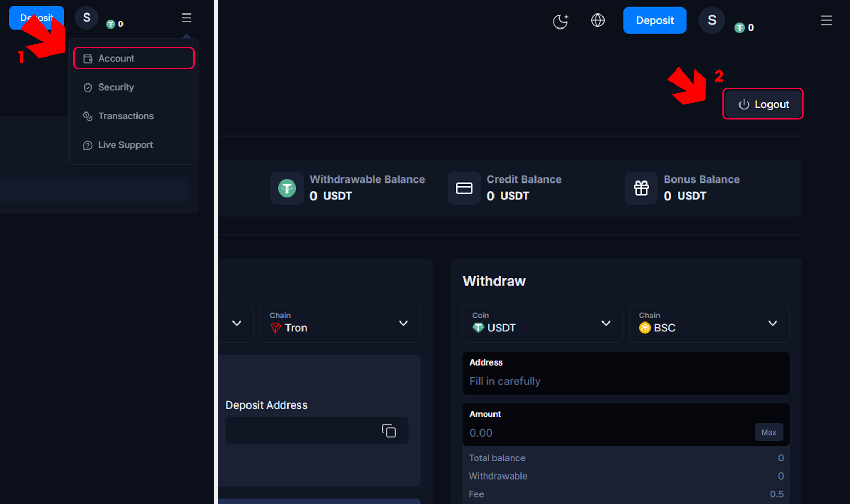The width and height of the screenshot is (850, 504).
Task: Open Transactions from dropdown menu
Action: click(134, 116)
